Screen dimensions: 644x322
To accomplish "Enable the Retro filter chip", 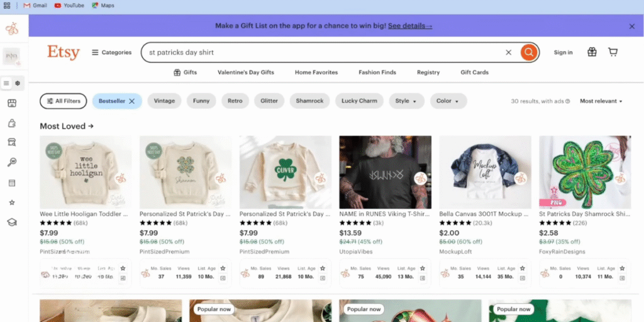I will click(235, 101).
